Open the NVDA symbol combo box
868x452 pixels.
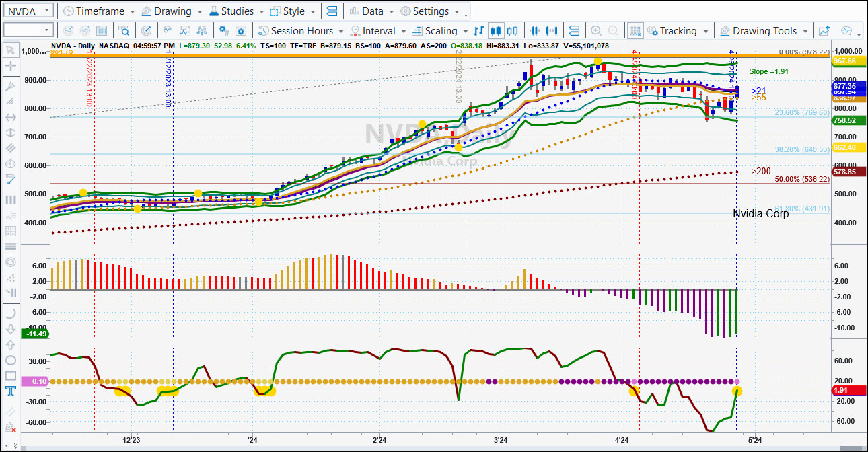(28, 11)
